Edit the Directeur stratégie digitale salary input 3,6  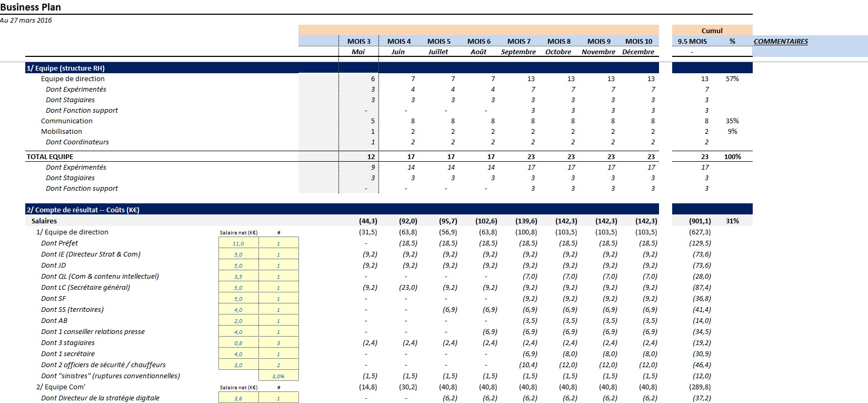238,398
